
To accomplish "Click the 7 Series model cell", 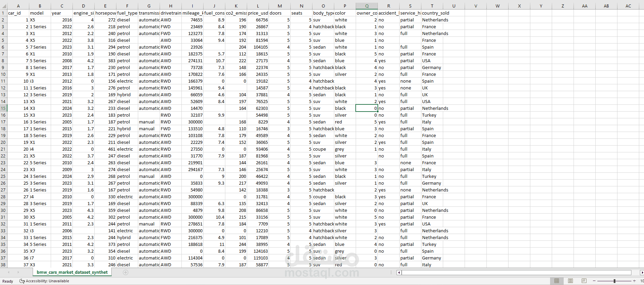I will pos(40,47).
